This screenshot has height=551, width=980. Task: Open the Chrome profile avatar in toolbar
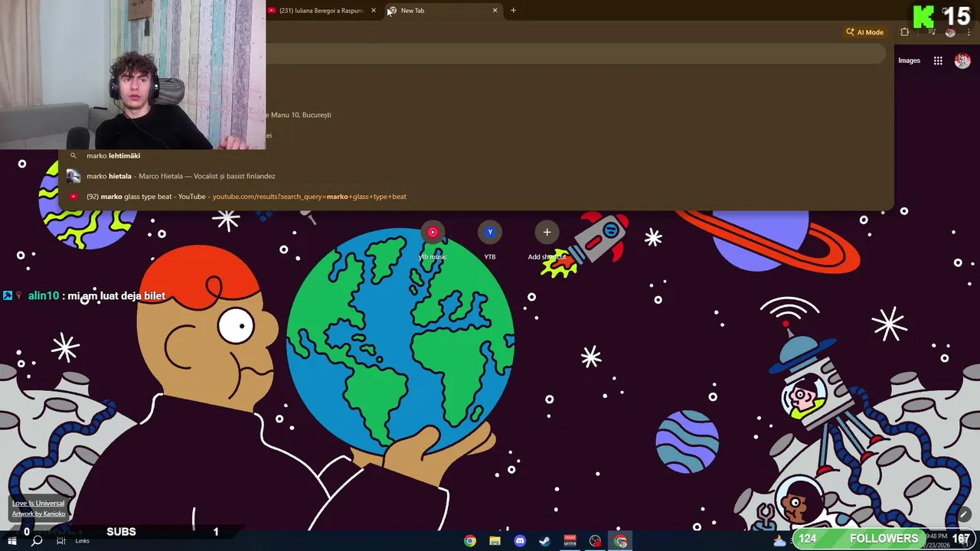[950, 32]
